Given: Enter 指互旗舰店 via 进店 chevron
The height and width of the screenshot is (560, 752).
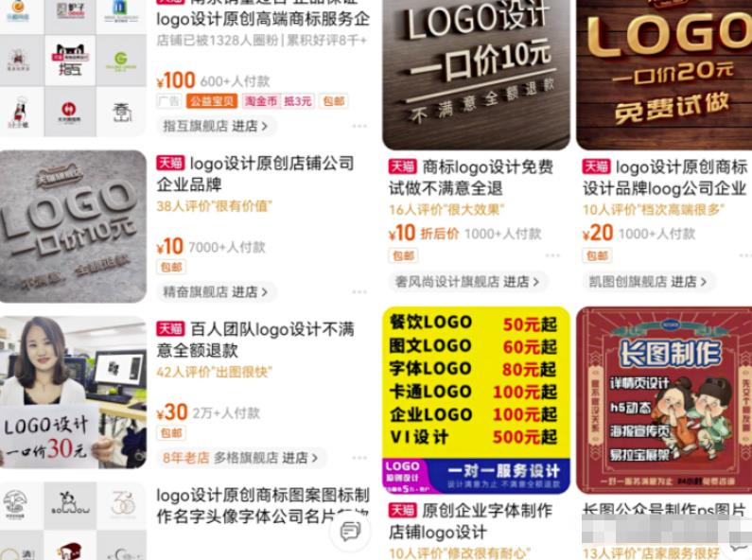Looking at the screenshot, I should point(250,126).
